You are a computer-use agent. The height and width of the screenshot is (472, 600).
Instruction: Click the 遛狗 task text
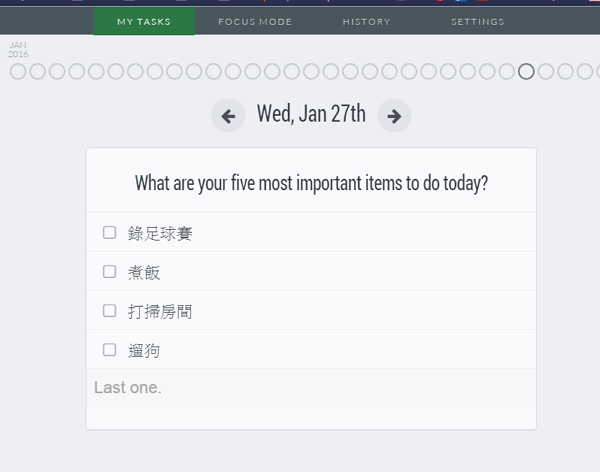point(144,351)
